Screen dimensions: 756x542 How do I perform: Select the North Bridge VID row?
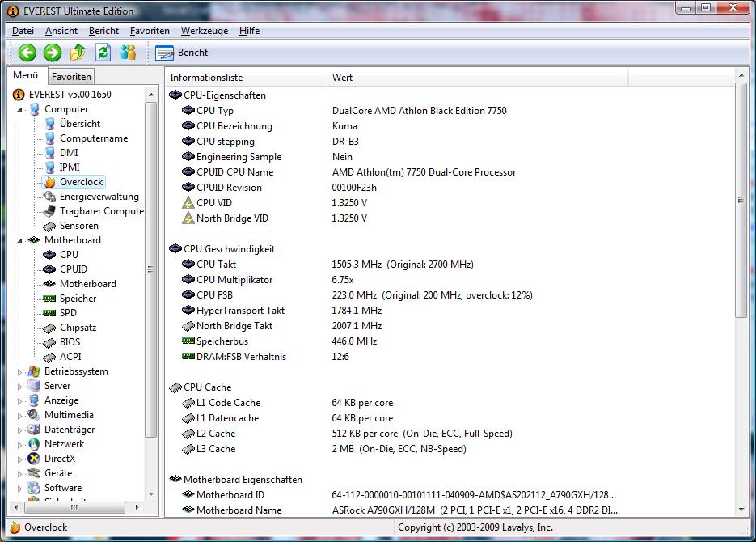pos(397,218)
